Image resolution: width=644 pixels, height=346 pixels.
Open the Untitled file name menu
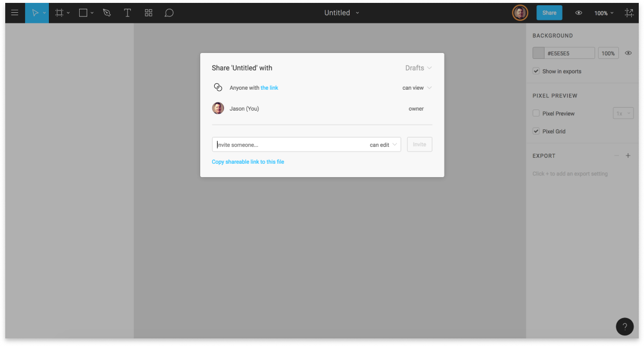click(341, 13)
